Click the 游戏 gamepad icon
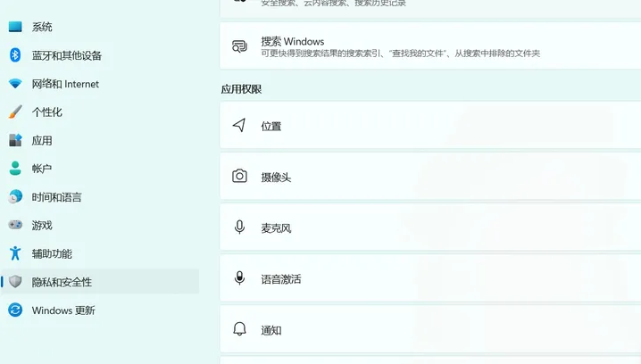The height and width of the screenshot is (364, 641). pos(15,225)
